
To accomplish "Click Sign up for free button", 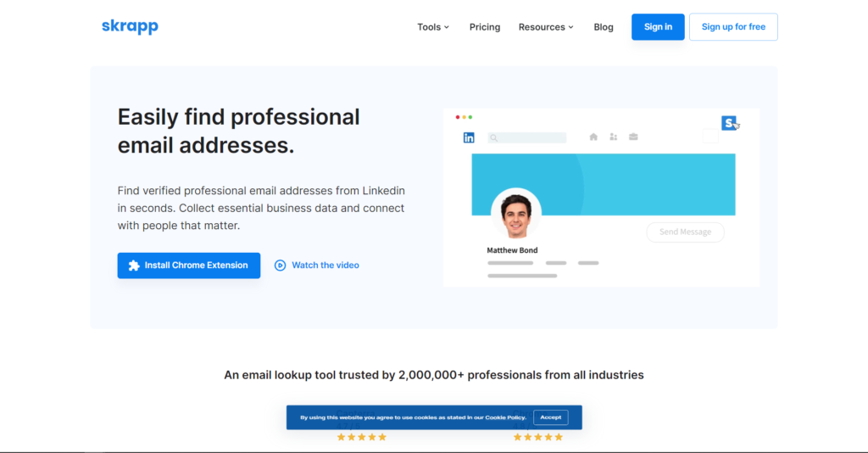I will coord(733,26).
